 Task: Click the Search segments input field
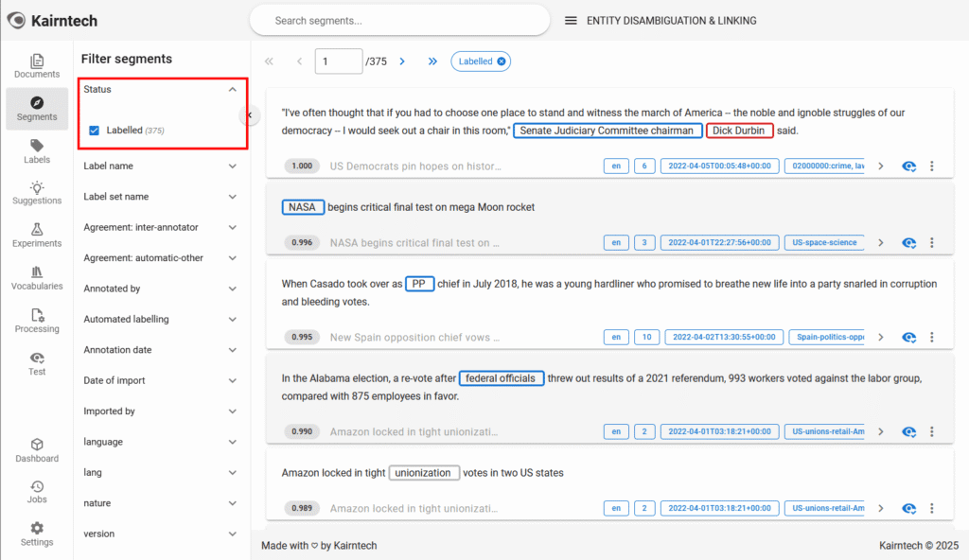click(x=399, y=21)
